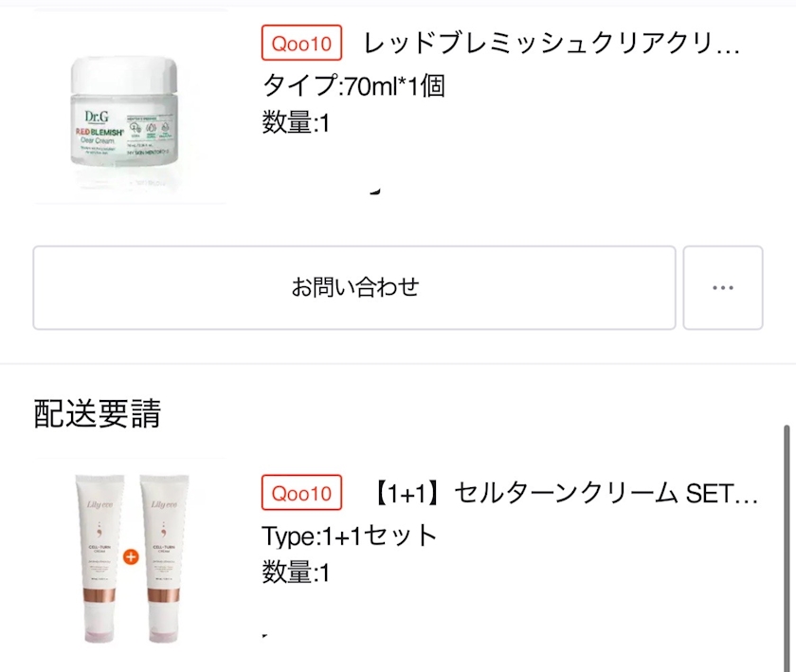
Task: Click 数量:1 under the 70ml type
Action: point(296,122)
